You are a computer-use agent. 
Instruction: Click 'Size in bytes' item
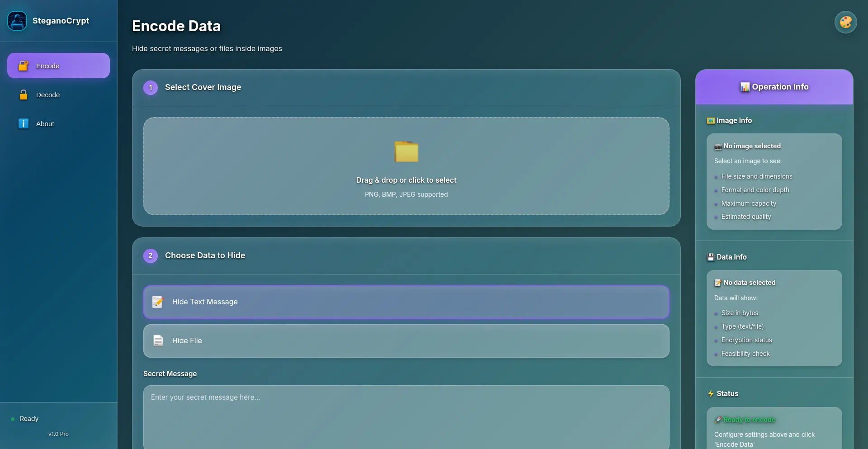(740, 313)
